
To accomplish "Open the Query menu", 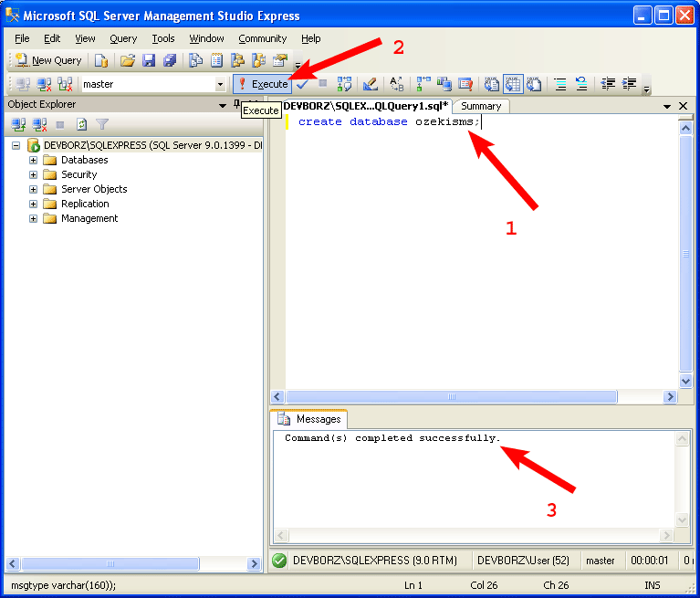I will tap(123, 39).
